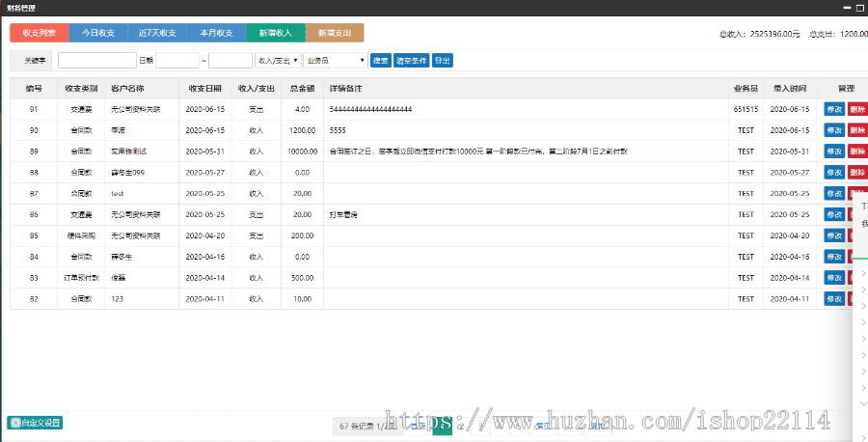Open the 业务员 filter dropdown
Screen dimensions: 868x442
pyautogui.click(x=335, y=61)
